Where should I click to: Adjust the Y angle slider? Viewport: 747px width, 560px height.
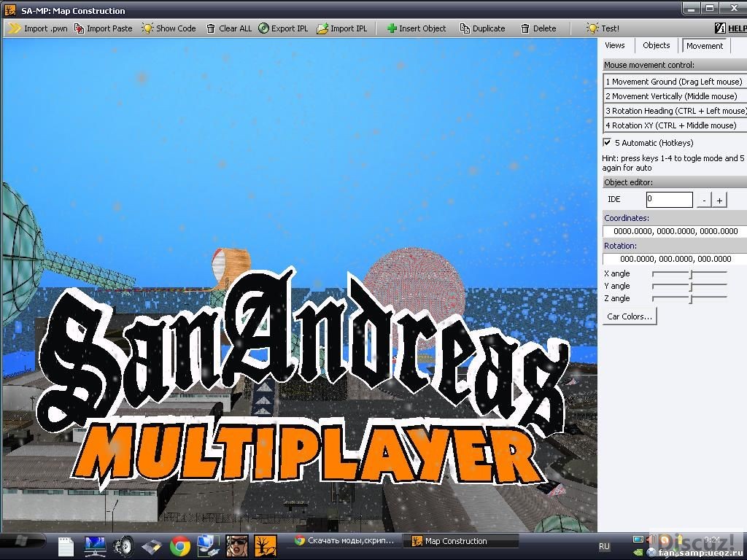point(689,286)
